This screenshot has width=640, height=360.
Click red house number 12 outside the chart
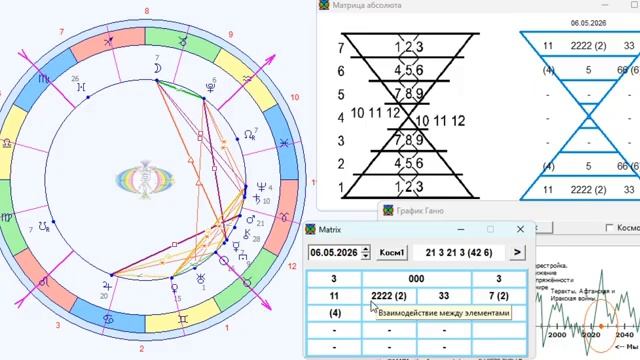pos(292,266)
